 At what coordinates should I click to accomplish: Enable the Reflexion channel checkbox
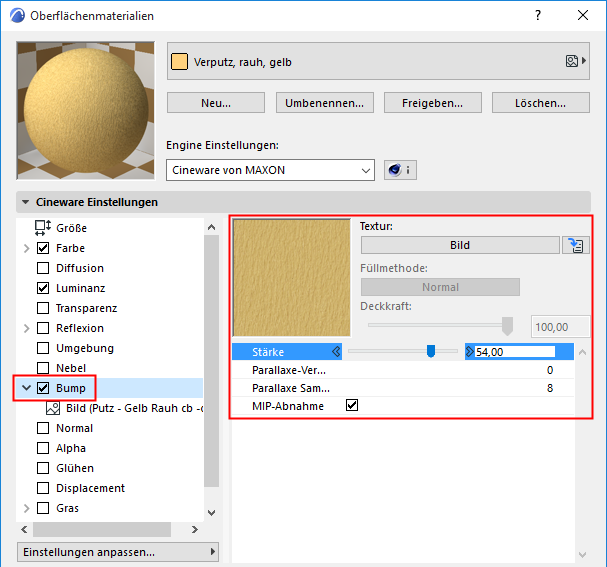click(x=43, y=328)
